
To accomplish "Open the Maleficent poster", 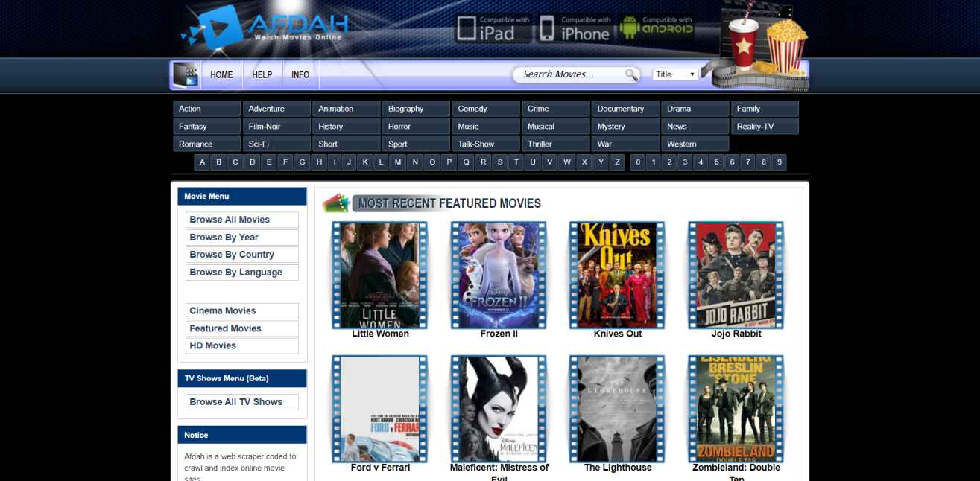I will coord(499,409).
